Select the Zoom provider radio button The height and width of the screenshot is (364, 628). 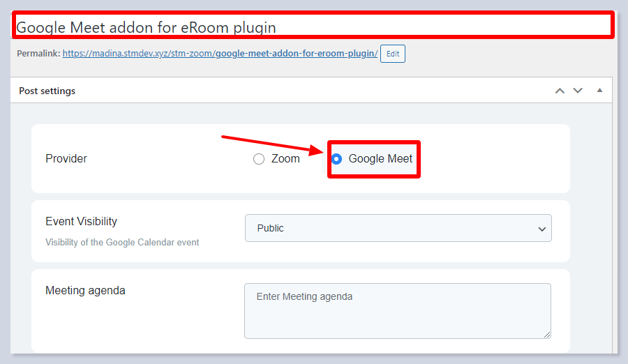(x=259, y=159)
